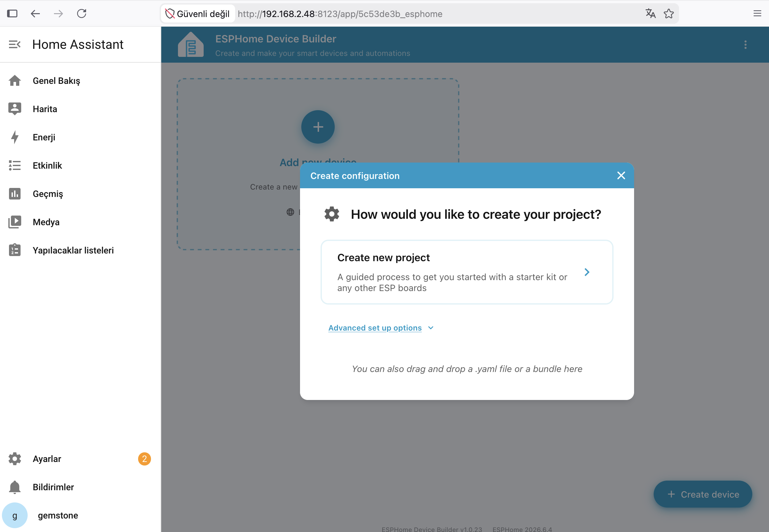Open Genel Bakış overview
Image resolution: width=769 pixels, height=532 pixels.
pyautogui.click(x=80, y=81)
